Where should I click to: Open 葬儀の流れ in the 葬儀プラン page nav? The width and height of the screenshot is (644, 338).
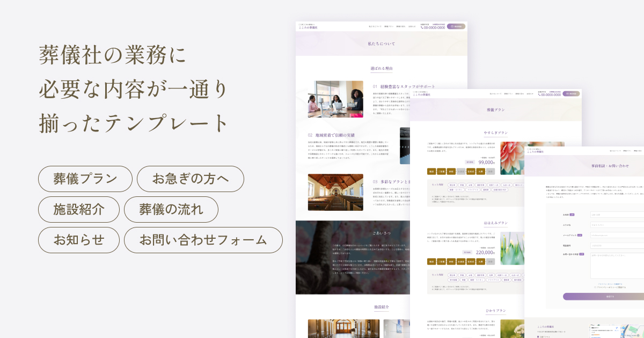pos(519,94)
